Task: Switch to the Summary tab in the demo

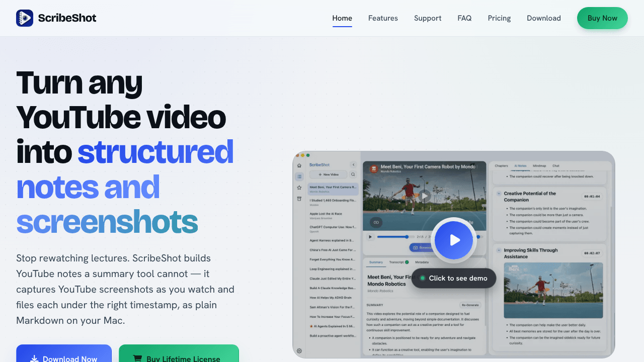Action: (x=376, y=262)
